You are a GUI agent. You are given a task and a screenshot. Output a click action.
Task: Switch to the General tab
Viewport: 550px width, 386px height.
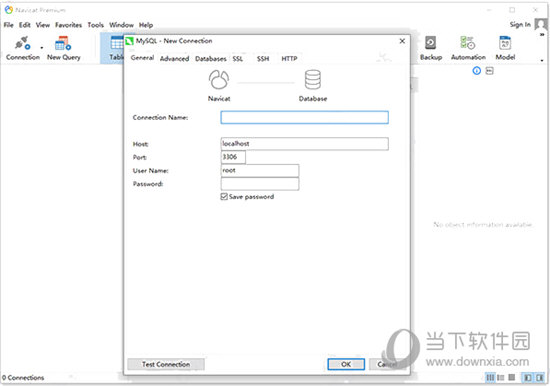click(142, 58)
